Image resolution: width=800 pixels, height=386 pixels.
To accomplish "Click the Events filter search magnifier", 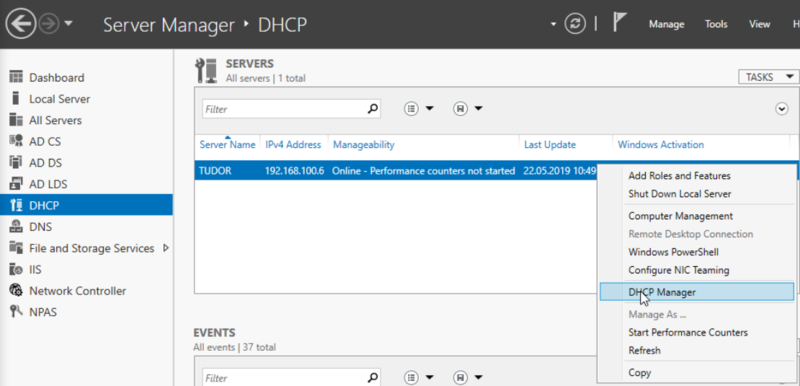I will point(373,378).
